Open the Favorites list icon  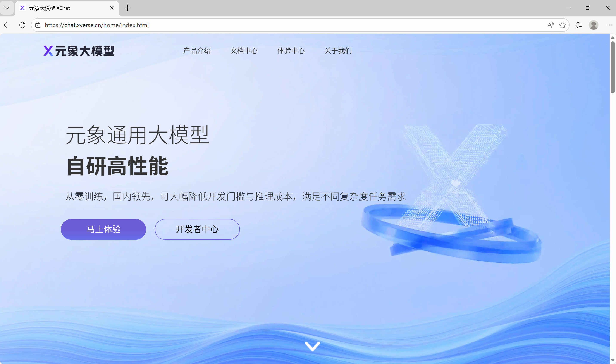click(578, 25)
